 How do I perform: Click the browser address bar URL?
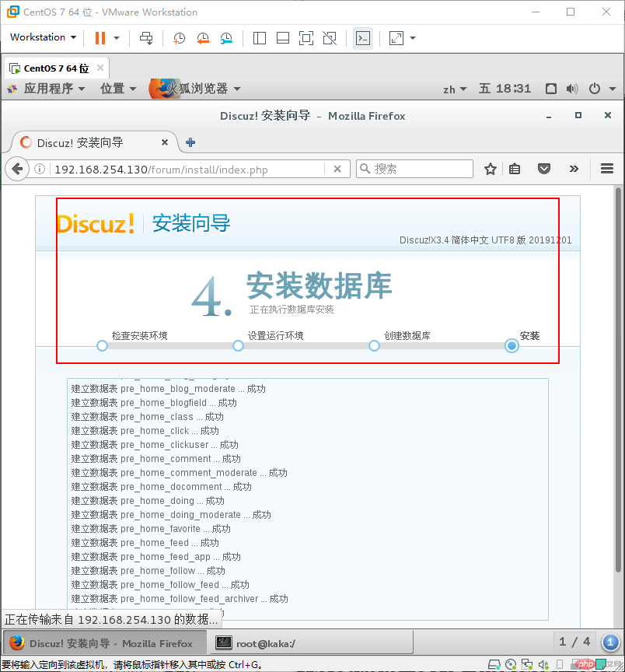[x=187, y=168]
